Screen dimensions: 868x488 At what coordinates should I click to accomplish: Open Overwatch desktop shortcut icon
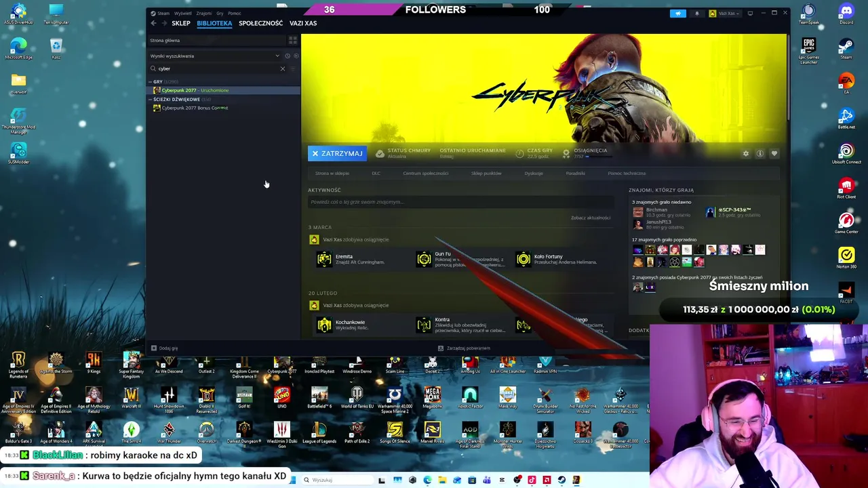(206, 431)
